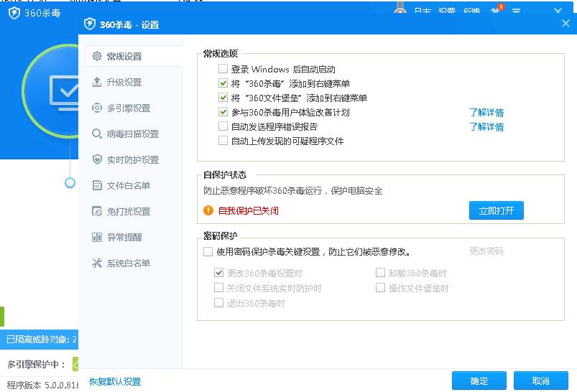
Task: Toggle the 退出360杀毒时 checkbox
Action: (218, 303)
